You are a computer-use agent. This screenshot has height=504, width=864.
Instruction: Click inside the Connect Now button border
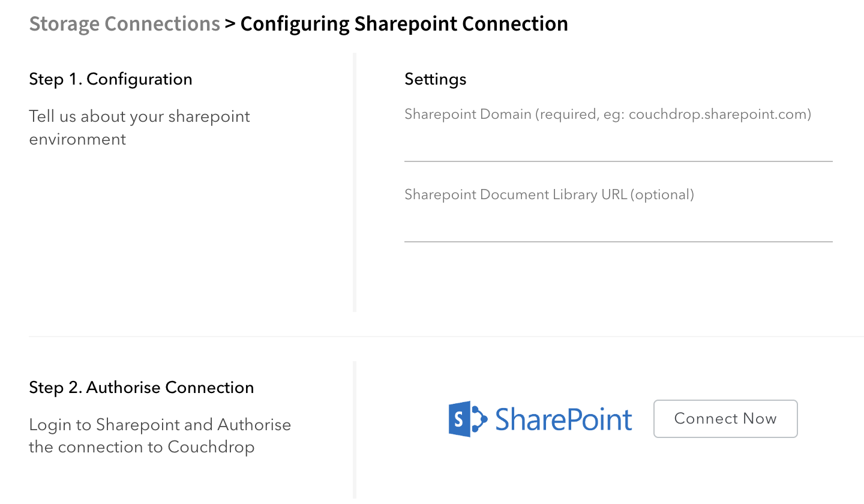725,418
